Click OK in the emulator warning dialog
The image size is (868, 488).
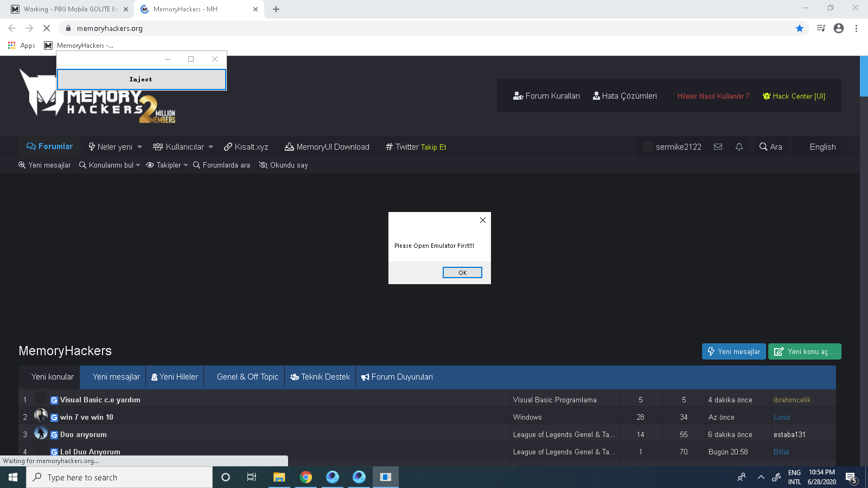pyautogui.click(x=462, y=273)
